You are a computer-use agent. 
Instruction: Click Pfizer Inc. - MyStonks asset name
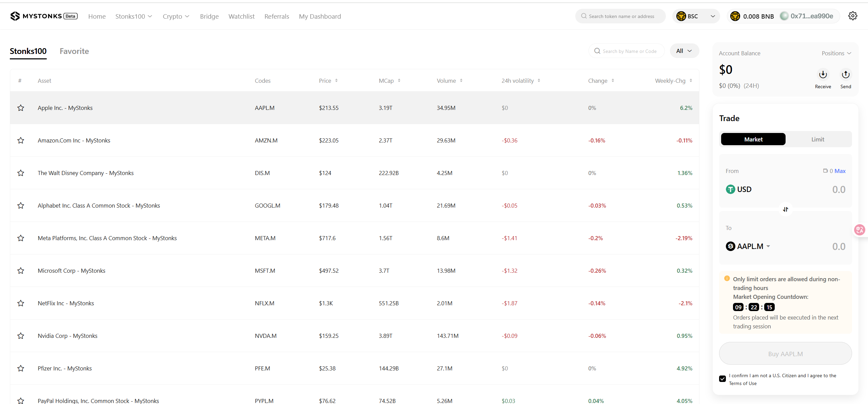[x=65, y=368]
